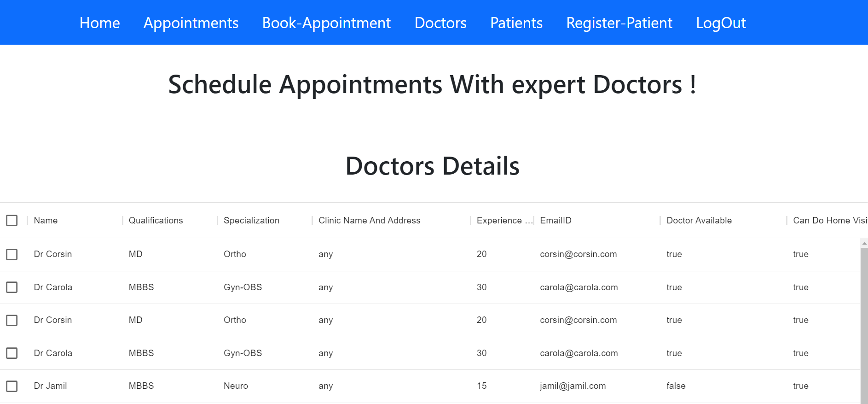Image resolution: width=868 pixels, height=404 pixels.
Task: Click the Name column header
Action: pyautogui.click(x=46, y=220)
